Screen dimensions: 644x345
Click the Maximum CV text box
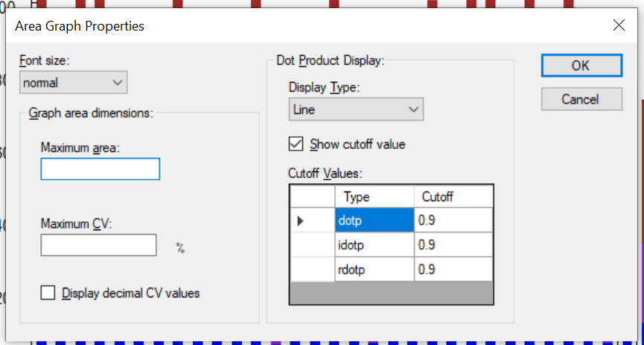(98, 245)
